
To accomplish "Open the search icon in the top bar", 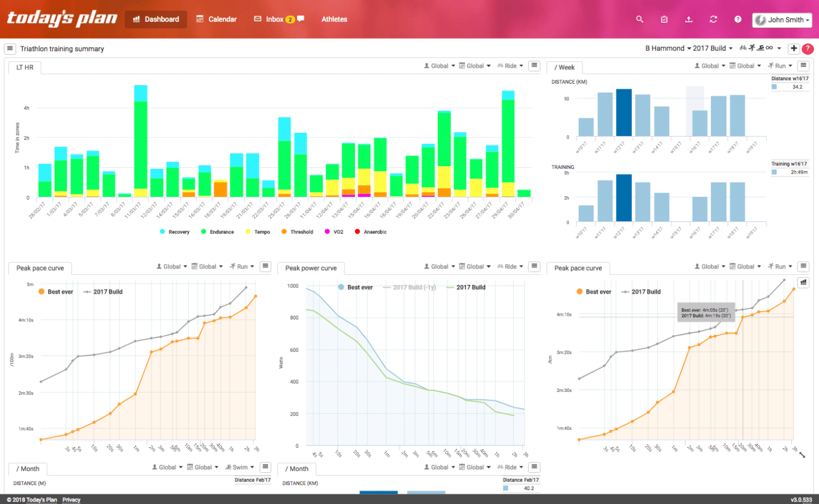I will click(x=639, y=19).
